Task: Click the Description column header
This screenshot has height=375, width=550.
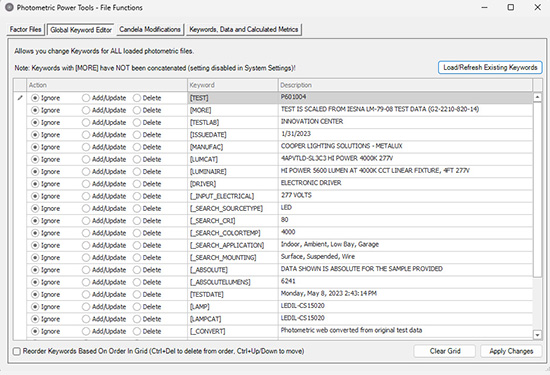Action: coord(405,85)
